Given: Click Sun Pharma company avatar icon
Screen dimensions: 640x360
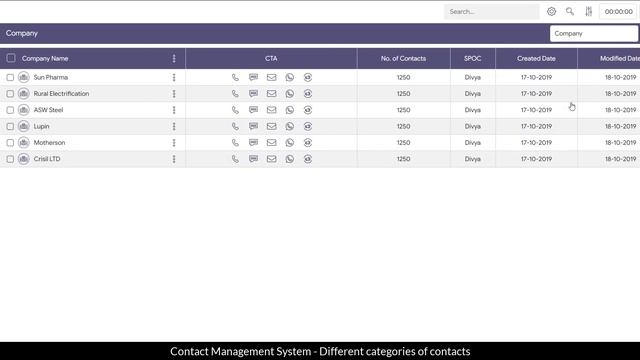Looking at the screenshot, I should [24, 77].
